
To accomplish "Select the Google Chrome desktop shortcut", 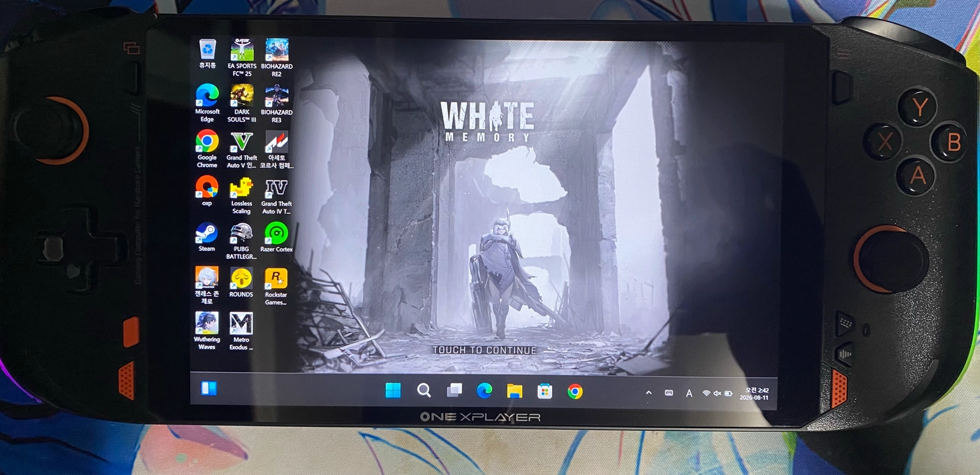I will tap(207, 149).
